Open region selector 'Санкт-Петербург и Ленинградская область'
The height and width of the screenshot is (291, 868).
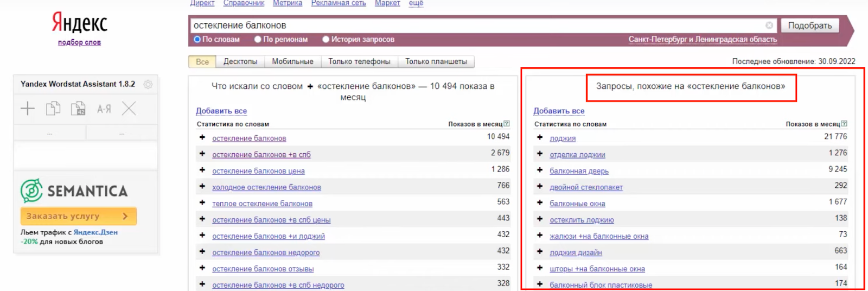point(702,39)
